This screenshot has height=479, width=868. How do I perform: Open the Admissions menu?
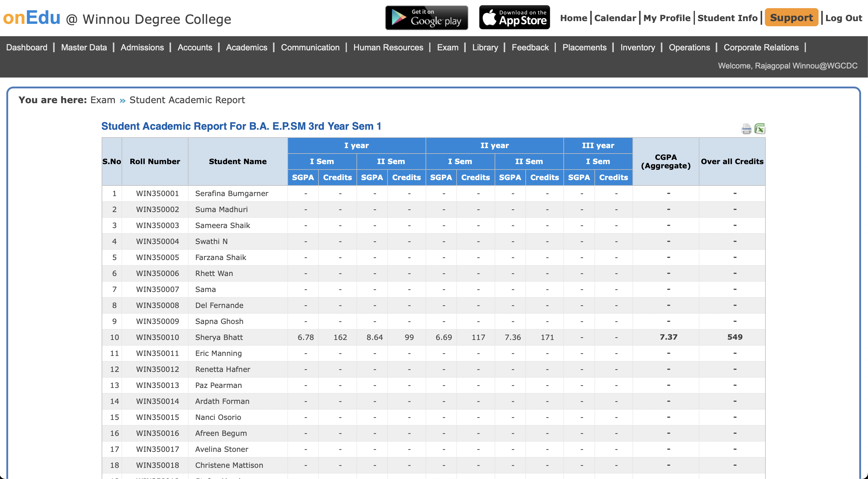click(x=142, y=48)
